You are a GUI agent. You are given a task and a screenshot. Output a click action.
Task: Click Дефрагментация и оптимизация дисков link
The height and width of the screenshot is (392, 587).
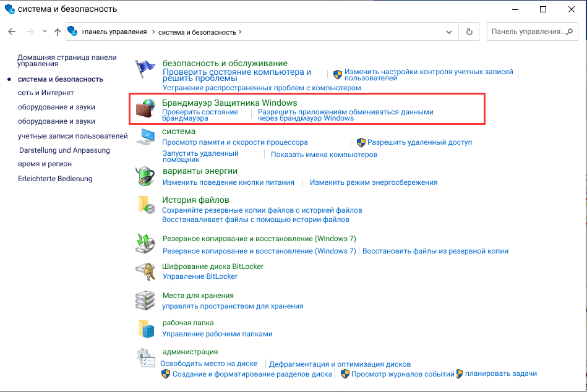pyautogui.click(x=340, y=364)
